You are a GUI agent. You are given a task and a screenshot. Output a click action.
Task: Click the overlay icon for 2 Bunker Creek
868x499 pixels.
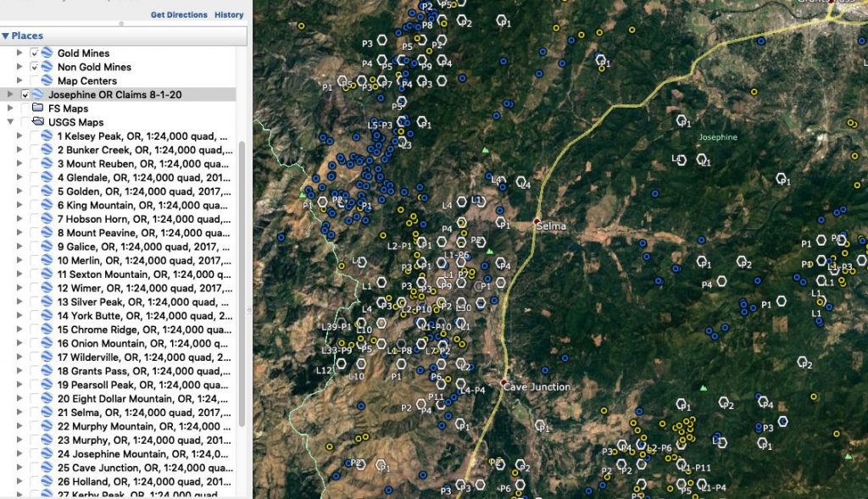[x=47, y=150]
